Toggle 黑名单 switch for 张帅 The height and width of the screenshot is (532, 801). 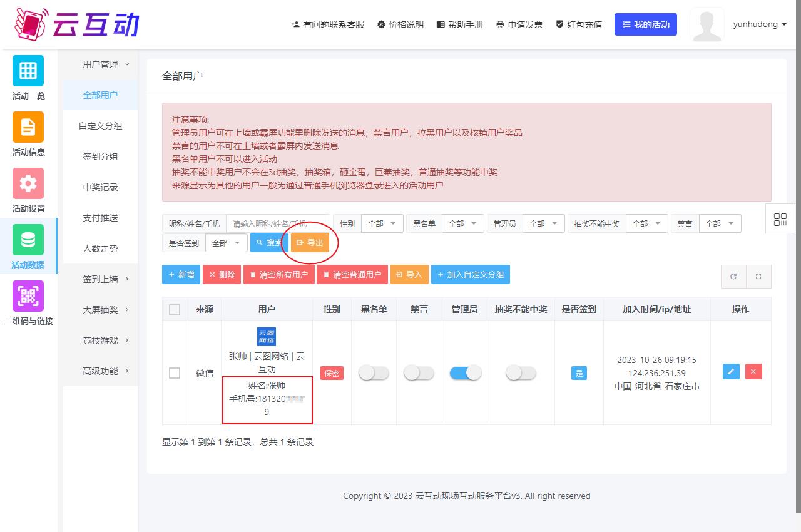[x=374, y=373]
